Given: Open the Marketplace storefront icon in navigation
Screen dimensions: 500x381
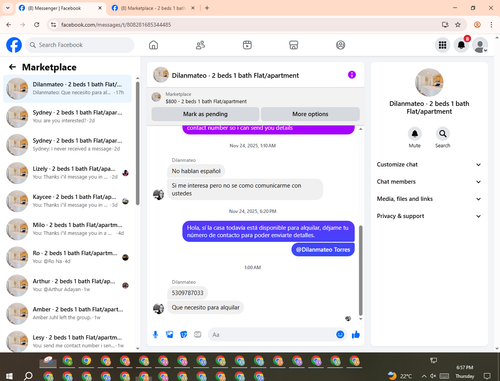Looking at the screenshot, I should [294, 45].
